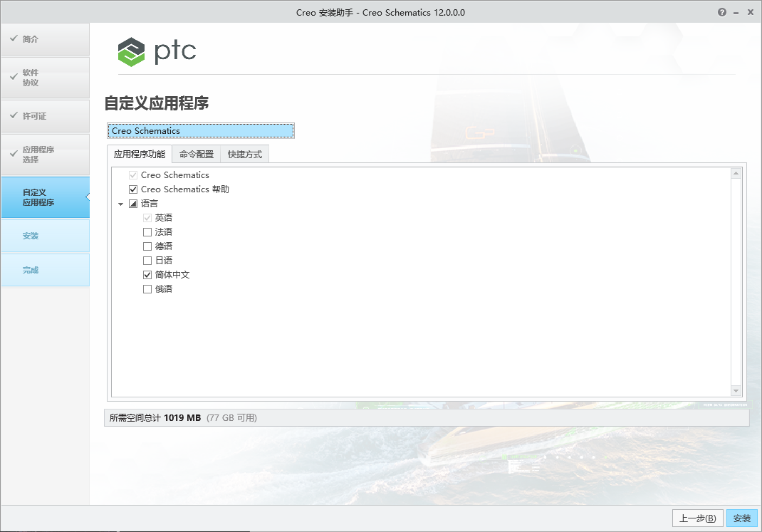The width and height of the screenshot is (762, 532).
Task: Click the 德语 language label
Action: (x=164, y=246)
